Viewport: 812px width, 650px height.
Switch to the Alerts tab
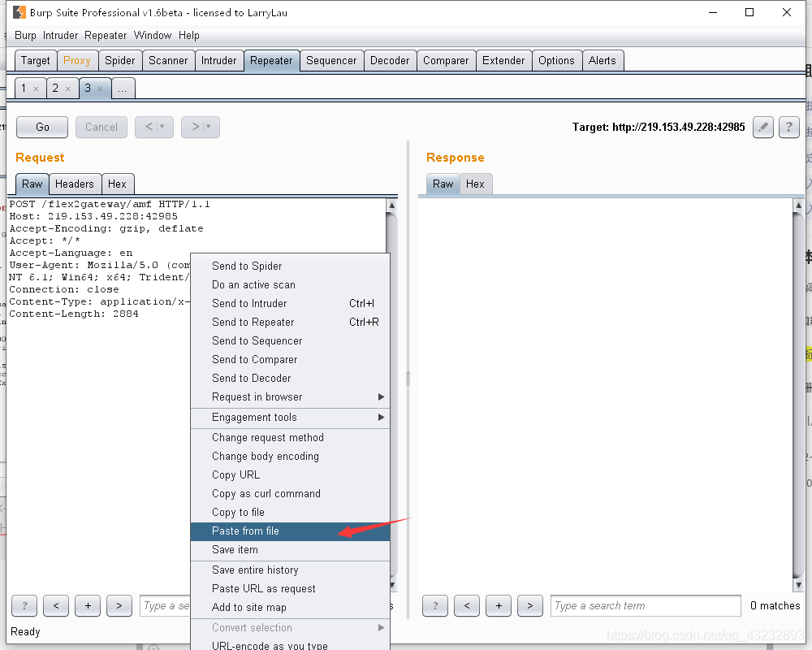[603, 61]
